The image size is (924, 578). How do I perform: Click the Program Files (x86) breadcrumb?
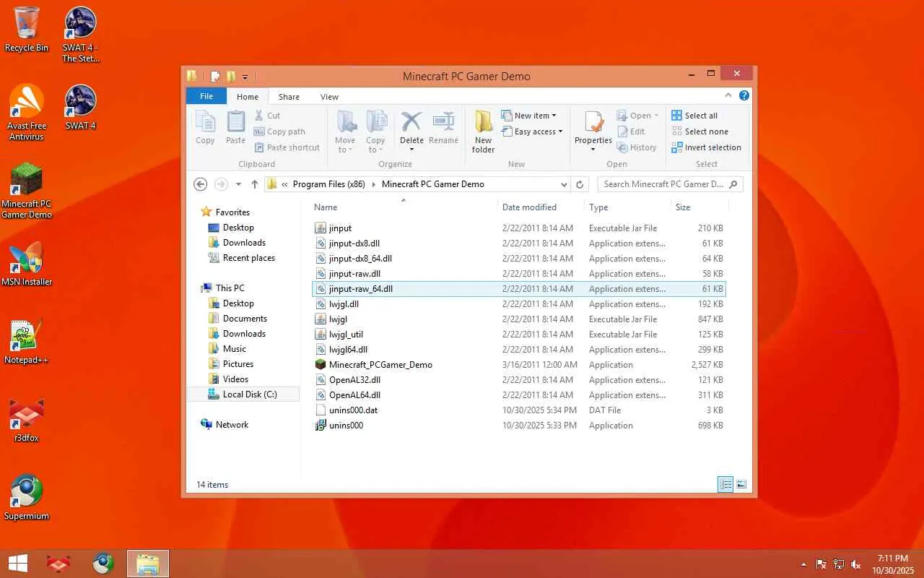coord(328,184)
